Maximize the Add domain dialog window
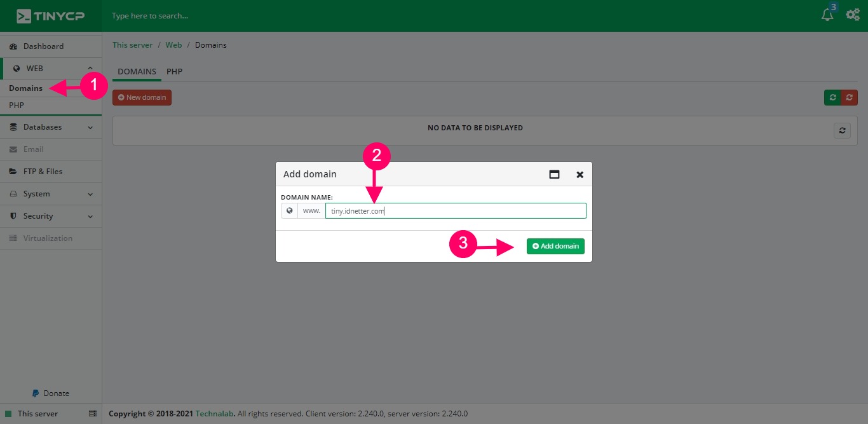 click(554, 174)
